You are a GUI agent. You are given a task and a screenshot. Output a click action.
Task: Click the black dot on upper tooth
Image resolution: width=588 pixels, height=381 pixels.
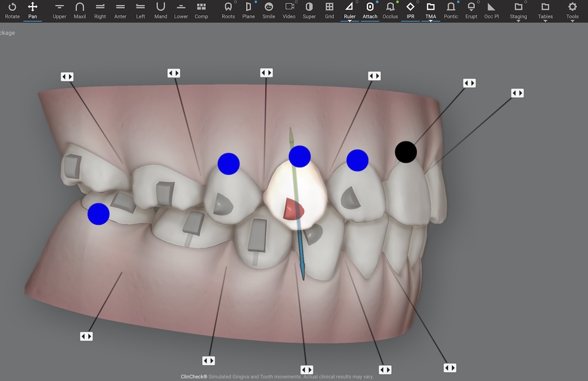click(x=406, y=152)
